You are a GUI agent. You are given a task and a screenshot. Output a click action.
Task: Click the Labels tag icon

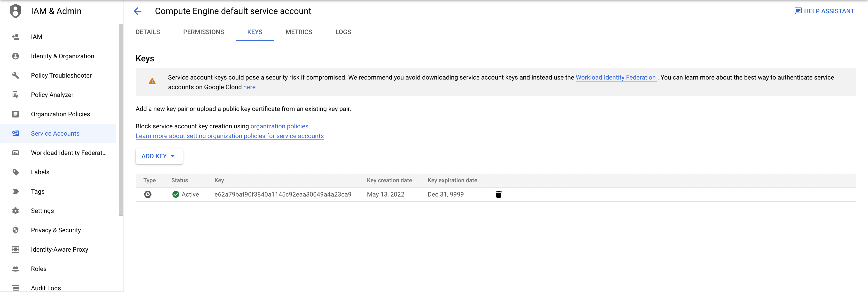pyautogui.click(x=15, y=172)
